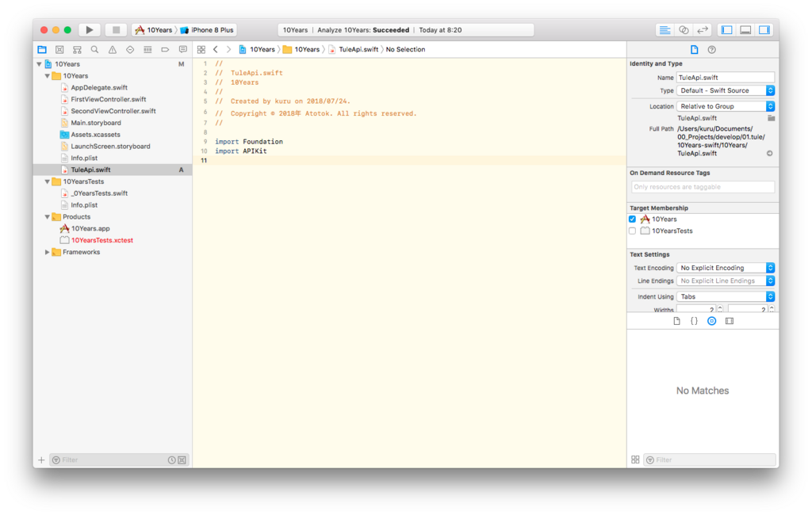
Task: Go back in editor history
Action: (216, 50)
